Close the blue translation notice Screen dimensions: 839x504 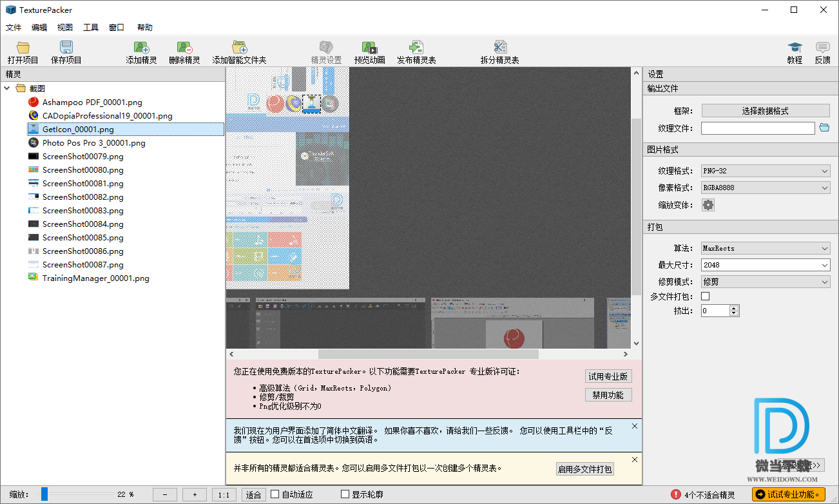(635, 426)
